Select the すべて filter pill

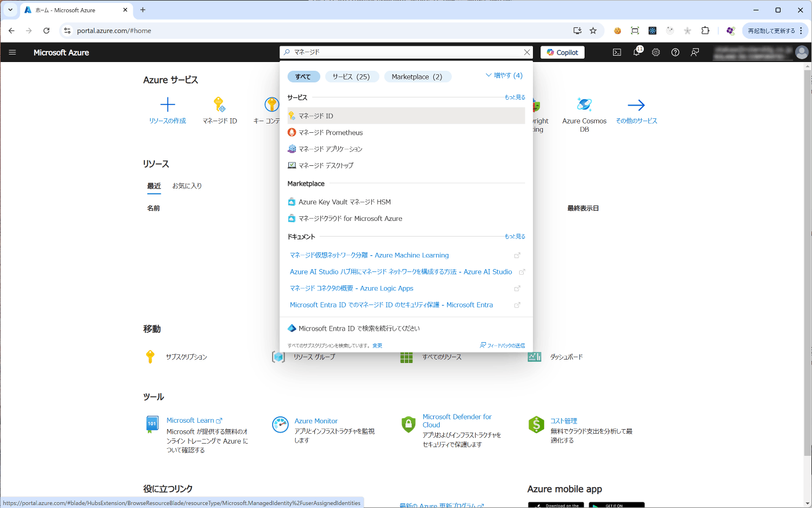[303, 77]
